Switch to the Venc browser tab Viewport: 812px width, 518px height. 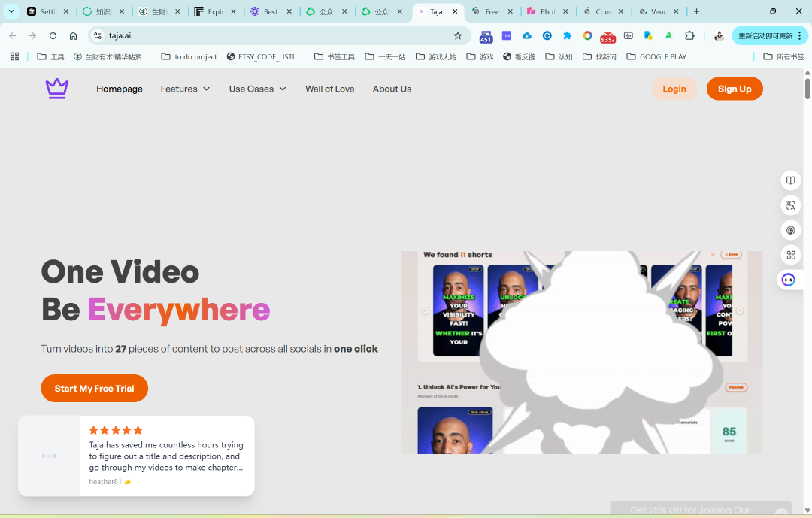[x=658, y=11]
